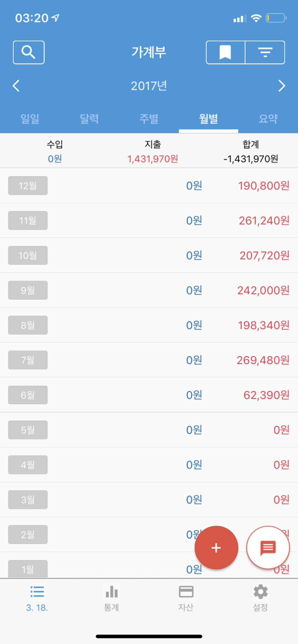Open 통계 statistics bar chart icon
Image resolution: width=298 pixels, height=644 pixels.
(112, 598)
